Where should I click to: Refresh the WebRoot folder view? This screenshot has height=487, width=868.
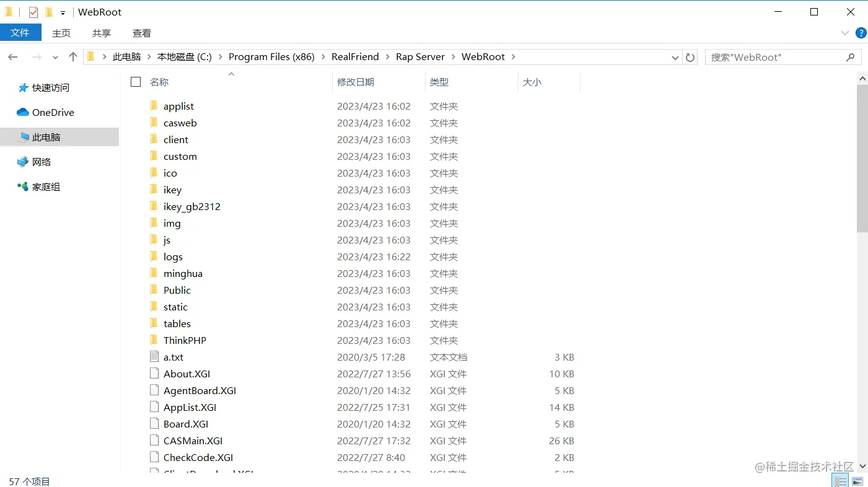pyautogui.click(x=690, y=57)
